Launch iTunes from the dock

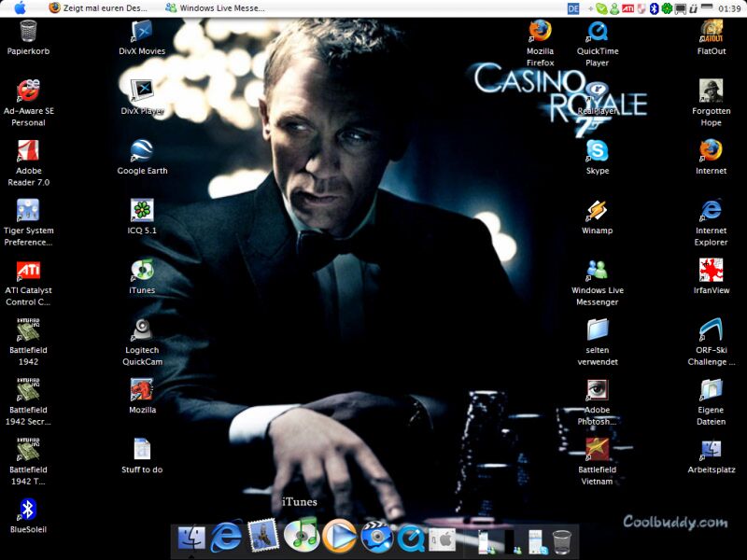(x=301, y=534)
